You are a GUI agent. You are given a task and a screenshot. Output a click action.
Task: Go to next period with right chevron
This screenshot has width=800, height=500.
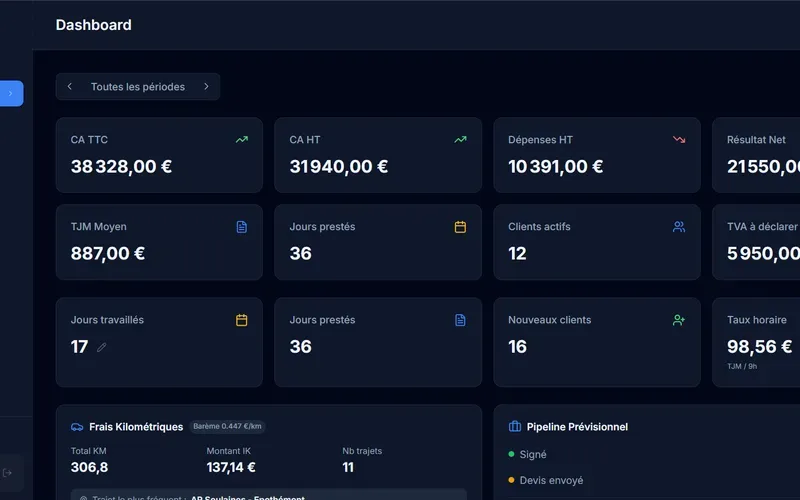[x=206, y=87]
